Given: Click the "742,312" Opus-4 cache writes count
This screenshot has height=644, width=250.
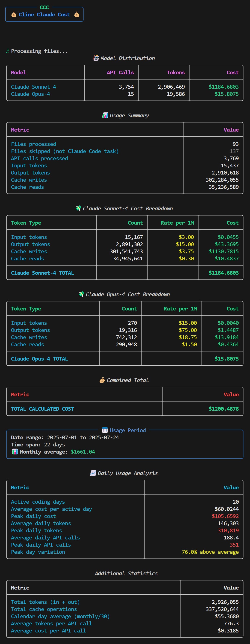Looking at the screenshot, I should click(126, 337).
